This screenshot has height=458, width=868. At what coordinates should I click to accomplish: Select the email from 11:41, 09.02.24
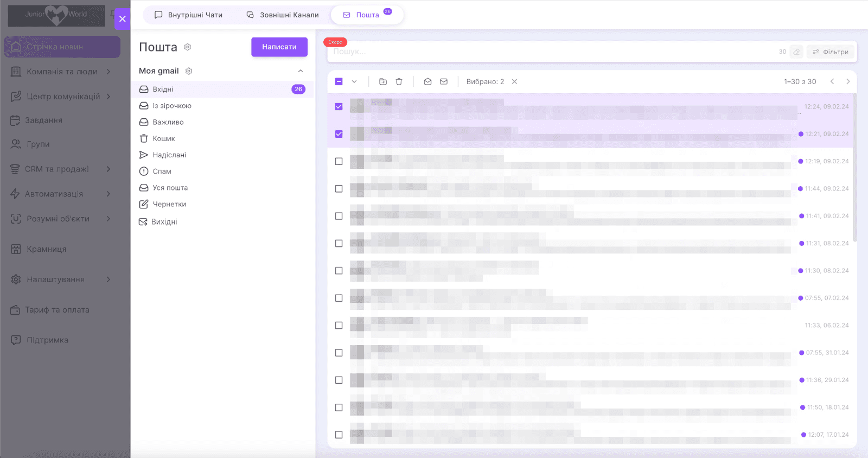tap(339, 216)
